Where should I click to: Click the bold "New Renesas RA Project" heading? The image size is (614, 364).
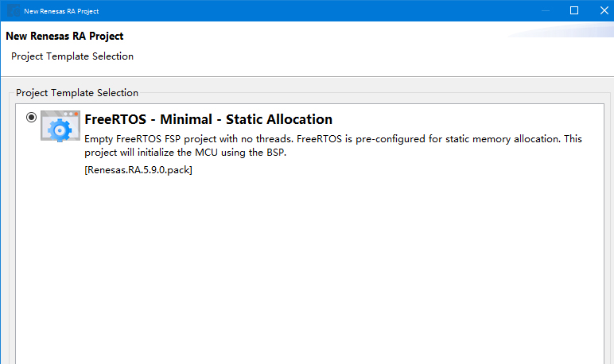64,37
